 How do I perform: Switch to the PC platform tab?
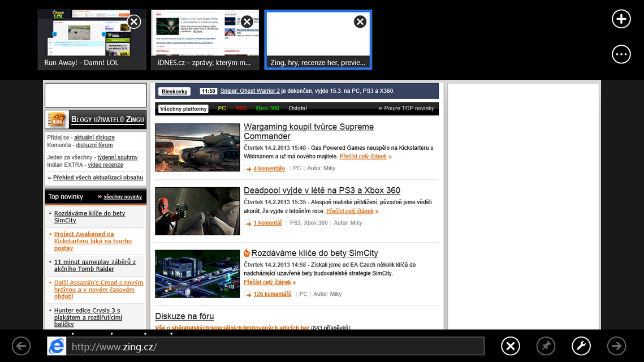pyautogui.click(x=221, y=107)
